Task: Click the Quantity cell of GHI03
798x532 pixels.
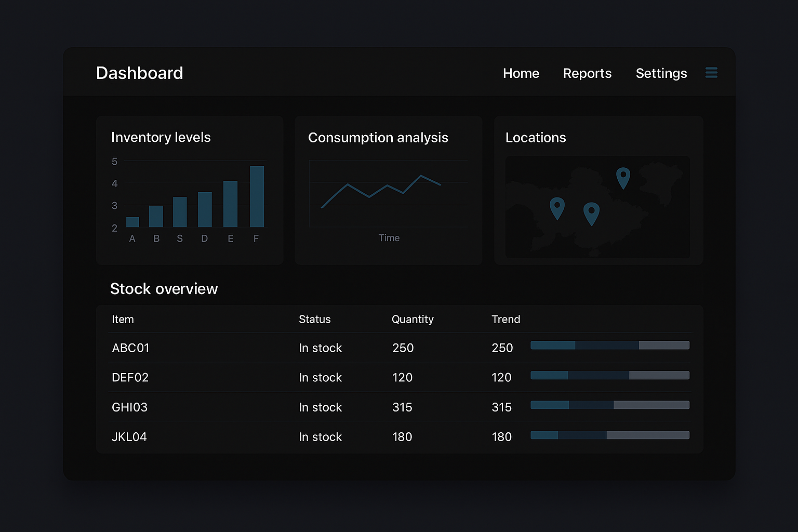Action: (x=402, y=407)
